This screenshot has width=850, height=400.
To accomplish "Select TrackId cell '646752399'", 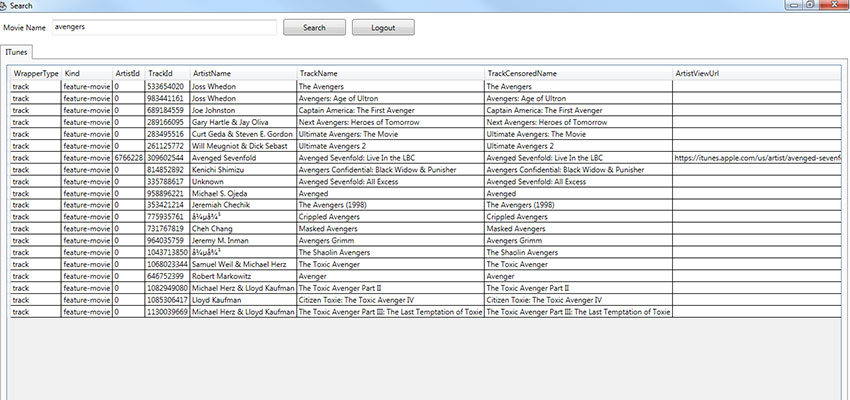I will [167, 276].
